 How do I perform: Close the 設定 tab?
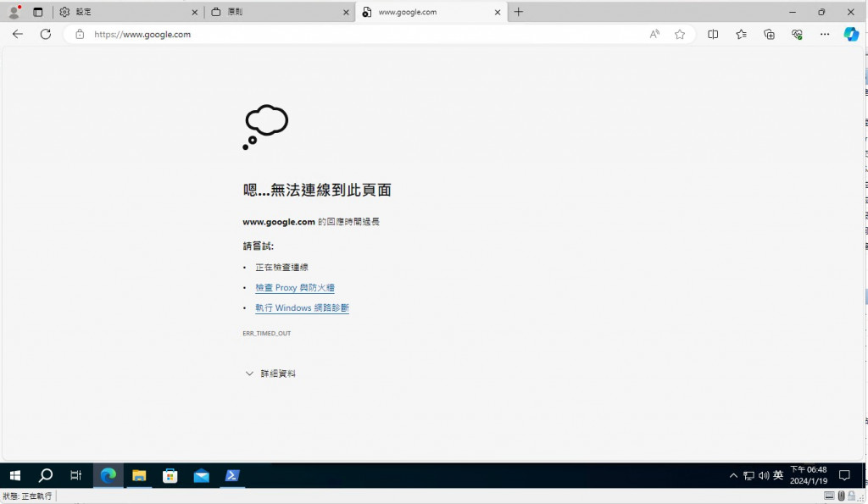click(194, 12)
